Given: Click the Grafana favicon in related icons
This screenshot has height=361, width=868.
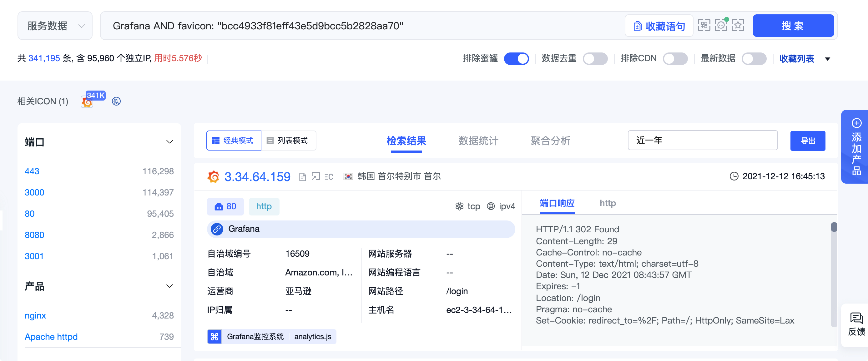Looking at the screenshot, I should click(x=87, y=101).
